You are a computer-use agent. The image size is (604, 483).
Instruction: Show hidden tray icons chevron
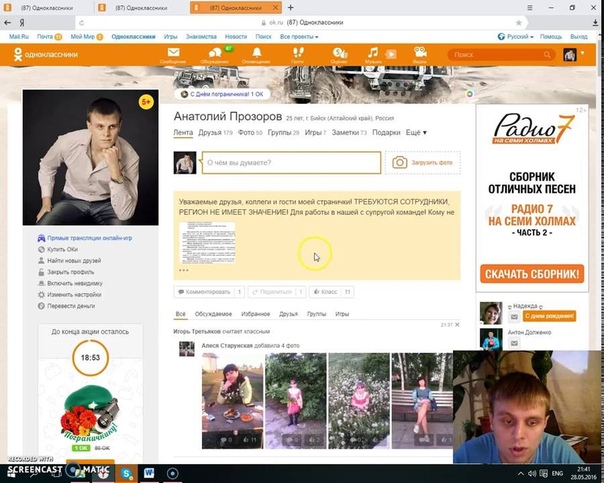tap(520, 473)
